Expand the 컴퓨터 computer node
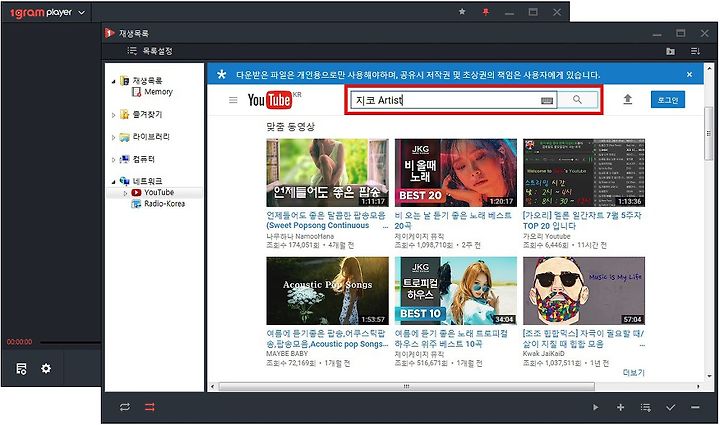The height and width of the screenshot is (425, 720). (x=113, y=160)
